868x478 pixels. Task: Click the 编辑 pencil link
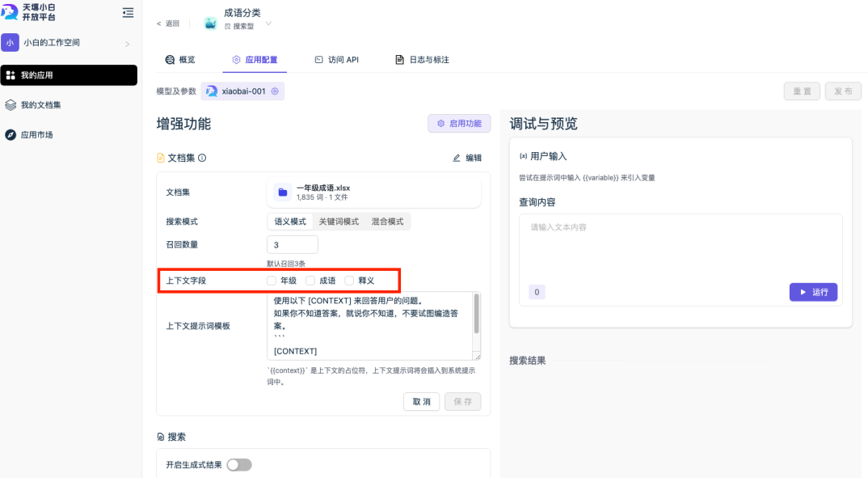point(467,158)
